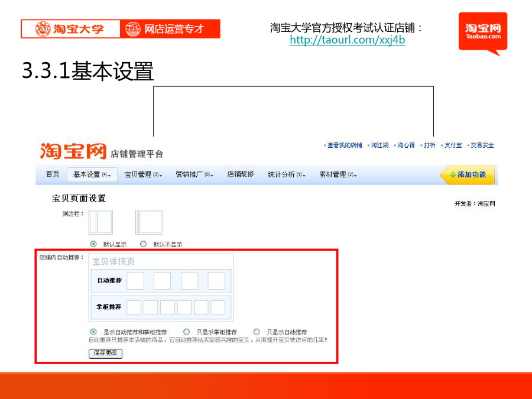Screen dimensions: 532x399
Task: Select the 默认不显示 radio button
Action: [x=144, y=244]
